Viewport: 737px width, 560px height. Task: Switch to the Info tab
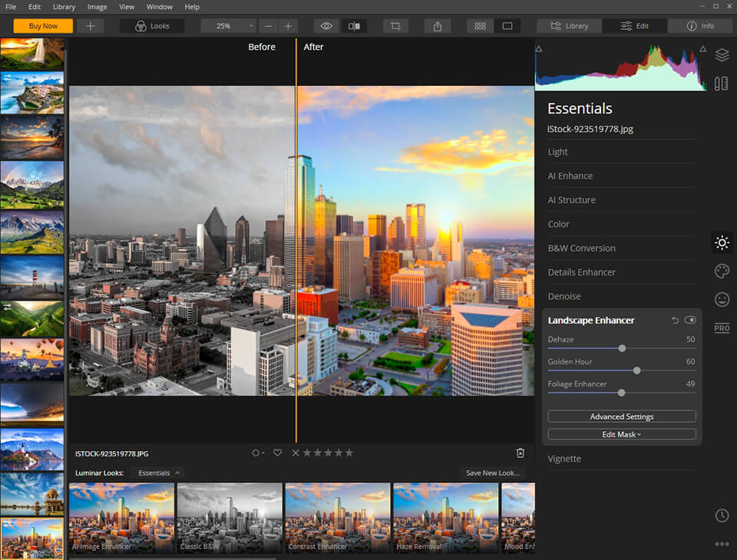pos(699,25)
